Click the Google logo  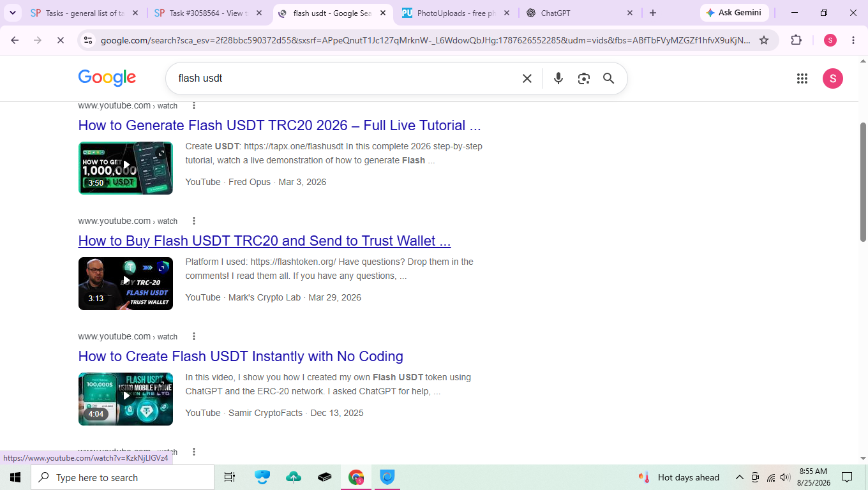(x=107, y=78)
